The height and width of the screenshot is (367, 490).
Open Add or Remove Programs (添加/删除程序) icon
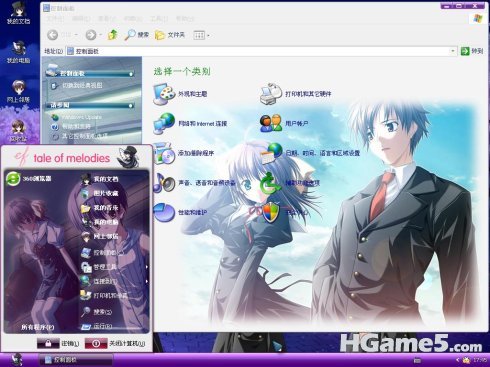point(164,153)
